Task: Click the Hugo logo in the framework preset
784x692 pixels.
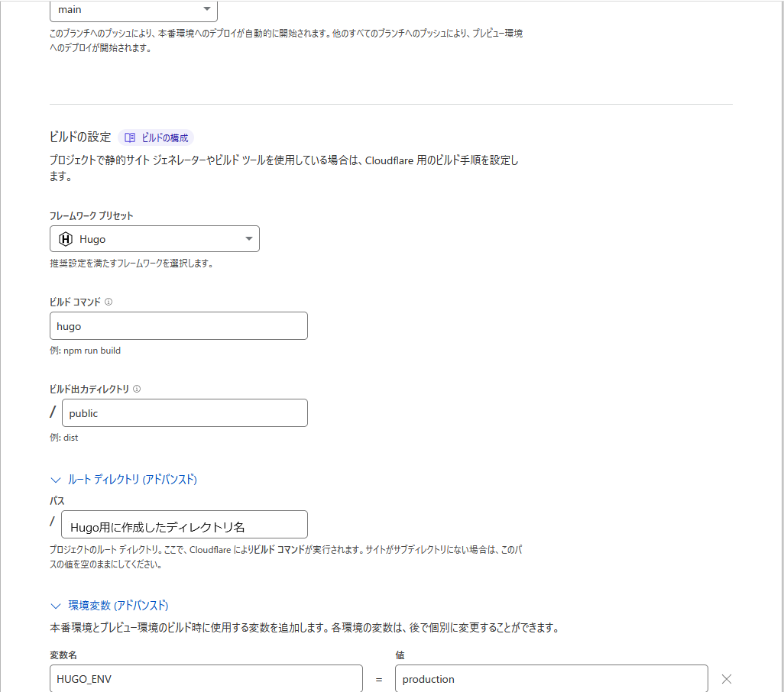Action: pyautogui.click(x=66, y=239)
